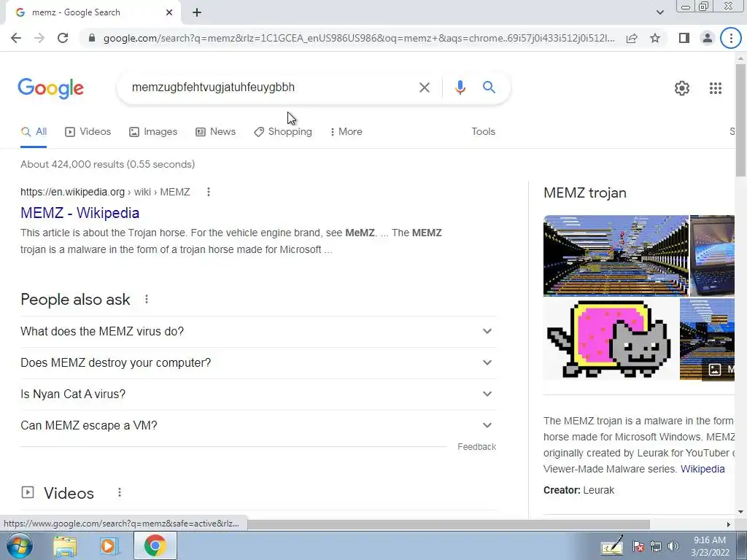This screenshot has height=560, width=747.
Task: Click the Google logo
Action: 50,88
